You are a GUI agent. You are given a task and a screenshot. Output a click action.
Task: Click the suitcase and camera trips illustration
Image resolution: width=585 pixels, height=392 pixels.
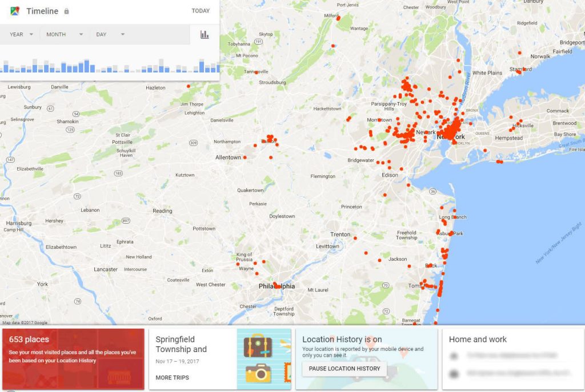264,359
